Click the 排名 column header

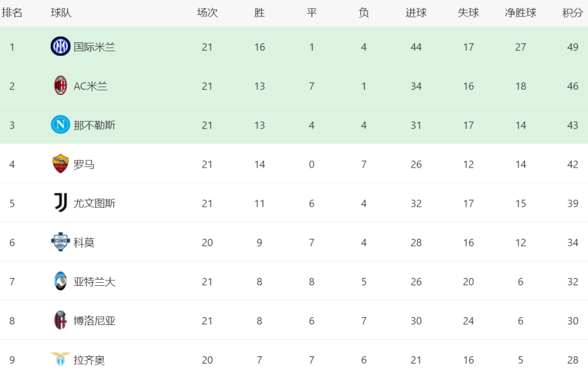pos(12,13)
